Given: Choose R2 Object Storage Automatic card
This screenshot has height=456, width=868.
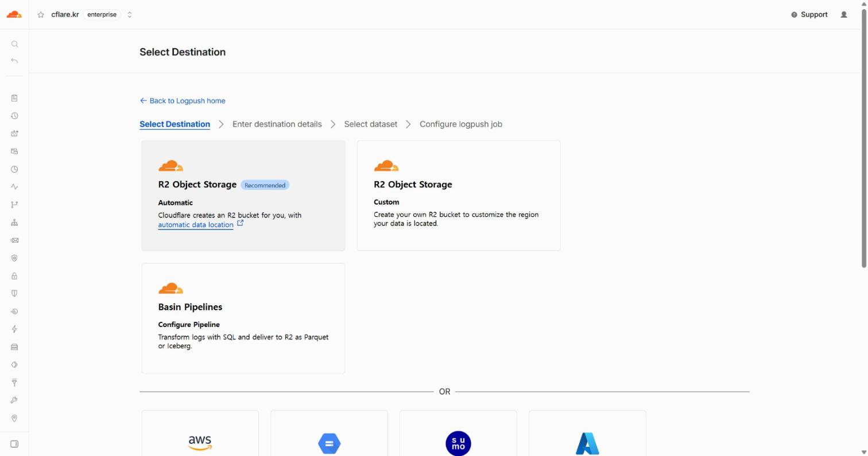Looking at the screenshot, I should point(243,196).
